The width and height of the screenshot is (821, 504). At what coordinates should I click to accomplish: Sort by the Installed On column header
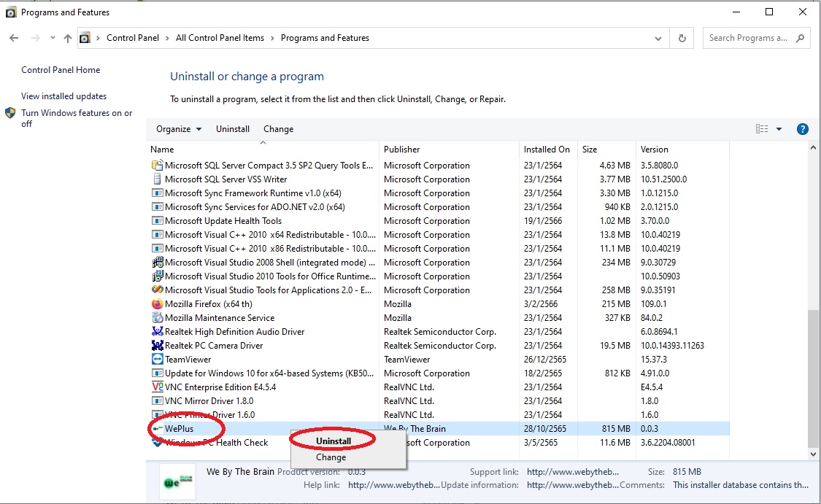(547, 150)
